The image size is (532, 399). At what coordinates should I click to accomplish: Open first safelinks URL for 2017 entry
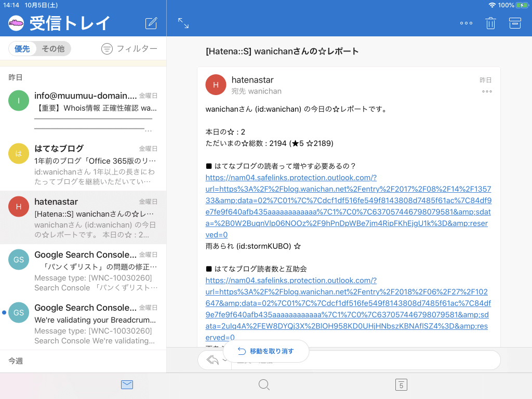(x=349, y=206)
